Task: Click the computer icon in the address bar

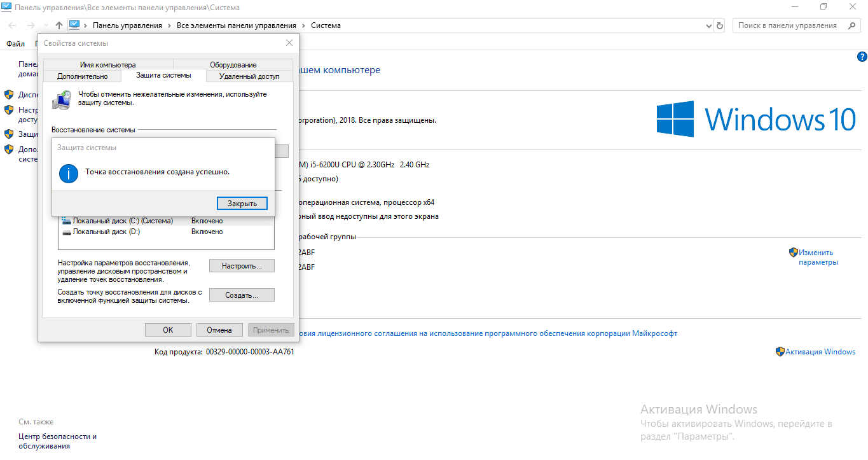Action: click(75, 25)
